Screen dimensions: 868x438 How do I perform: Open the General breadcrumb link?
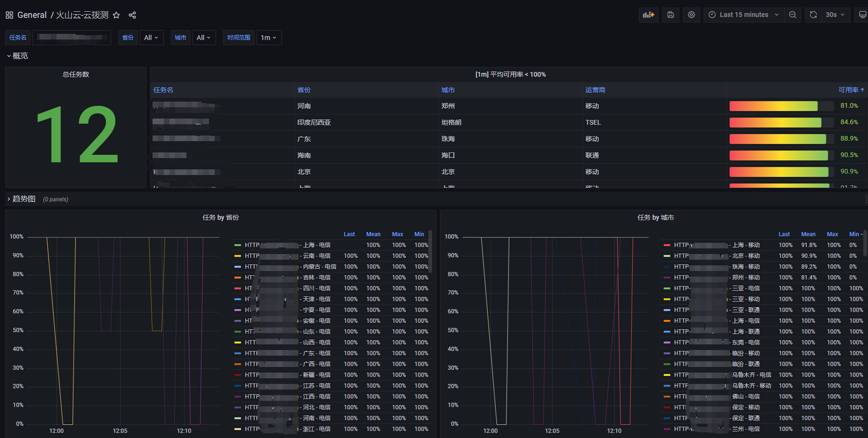[32, 15]
